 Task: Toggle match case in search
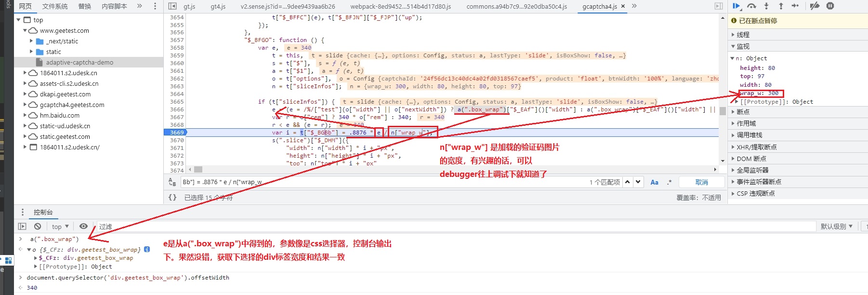(654, 182)
